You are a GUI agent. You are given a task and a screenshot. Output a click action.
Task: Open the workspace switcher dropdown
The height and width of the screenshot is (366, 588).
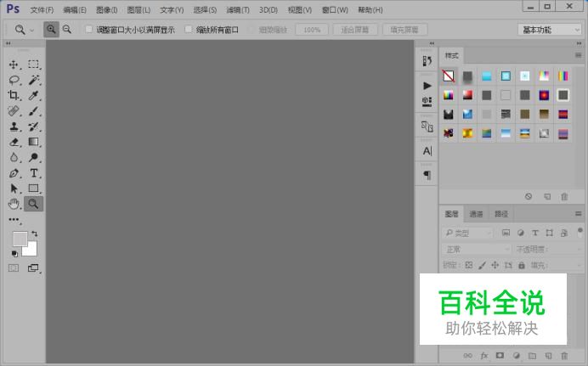tap(550, 30)
